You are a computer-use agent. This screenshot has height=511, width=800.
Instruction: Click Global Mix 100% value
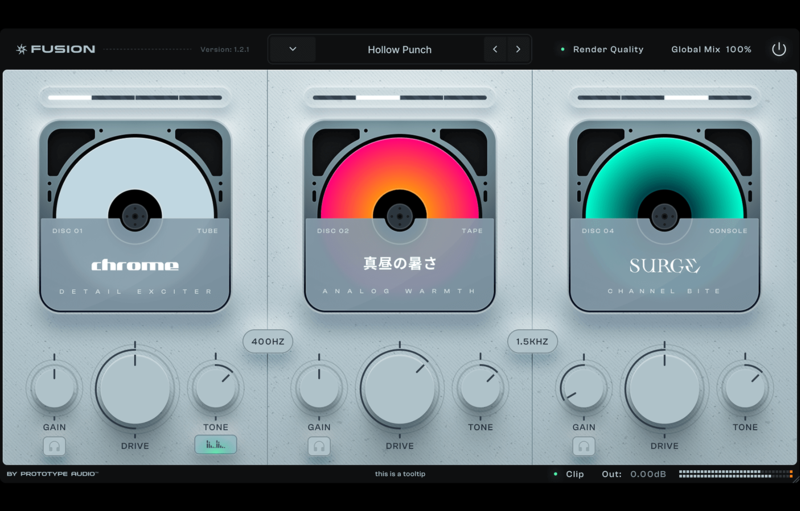(738, 49)
